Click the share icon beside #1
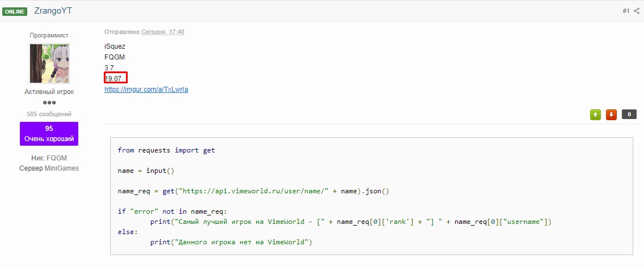The height and width of the screenshot is (267, 644). [636, 11]
